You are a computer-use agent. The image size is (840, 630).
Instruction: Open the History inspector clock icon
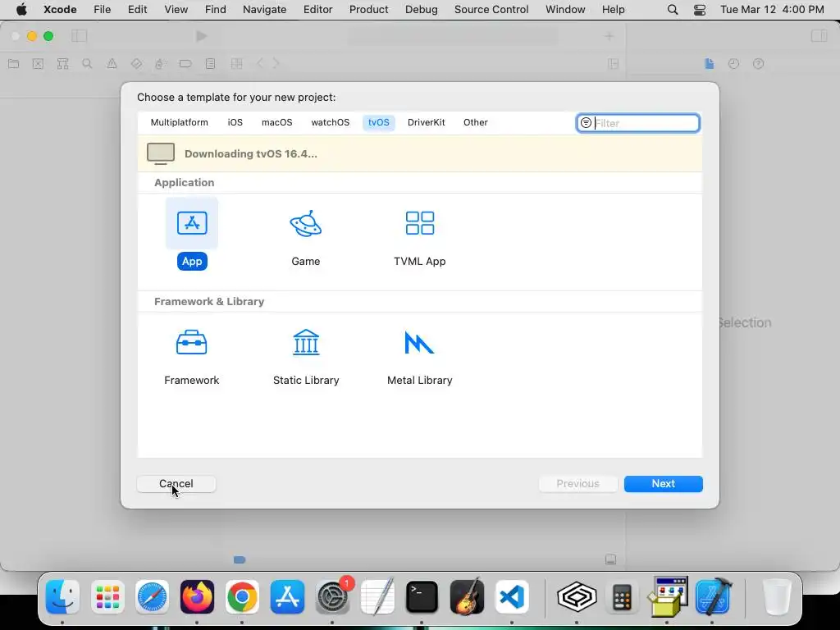[733, 64]
